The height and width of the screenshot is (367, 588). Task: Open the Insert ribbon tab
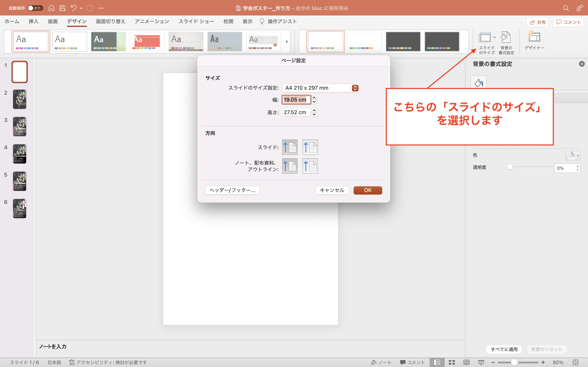coord(33,21)
